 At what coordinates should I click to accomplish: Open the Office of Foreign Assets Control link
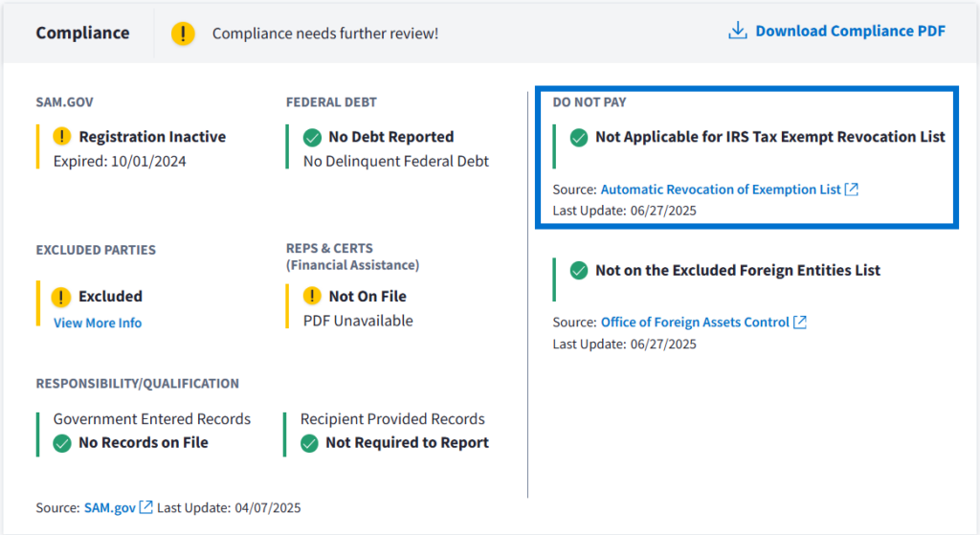coord(695,323)
